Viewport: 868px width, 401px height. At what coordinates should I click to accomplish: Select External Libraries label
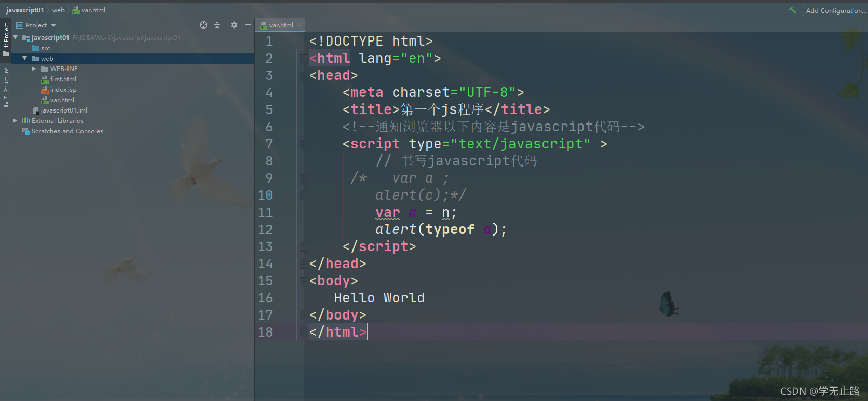(x=58, y=120)
